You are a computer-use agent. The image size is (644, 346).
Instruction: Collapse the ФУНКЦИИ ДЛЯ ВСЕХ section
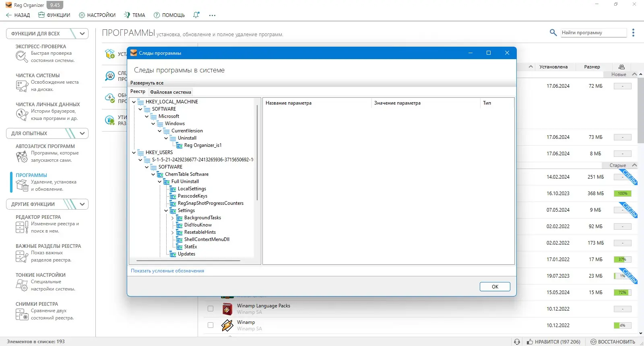click(82, 33)
